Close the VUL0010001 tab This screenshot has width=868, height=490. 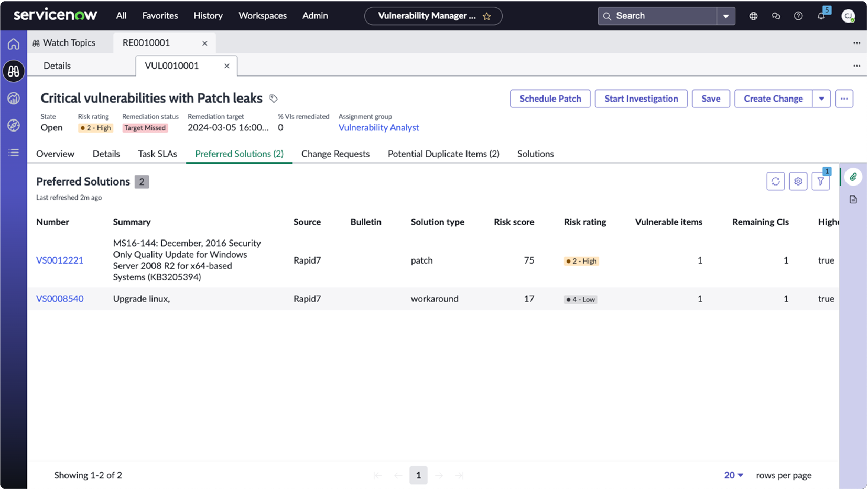pos(227,66)
